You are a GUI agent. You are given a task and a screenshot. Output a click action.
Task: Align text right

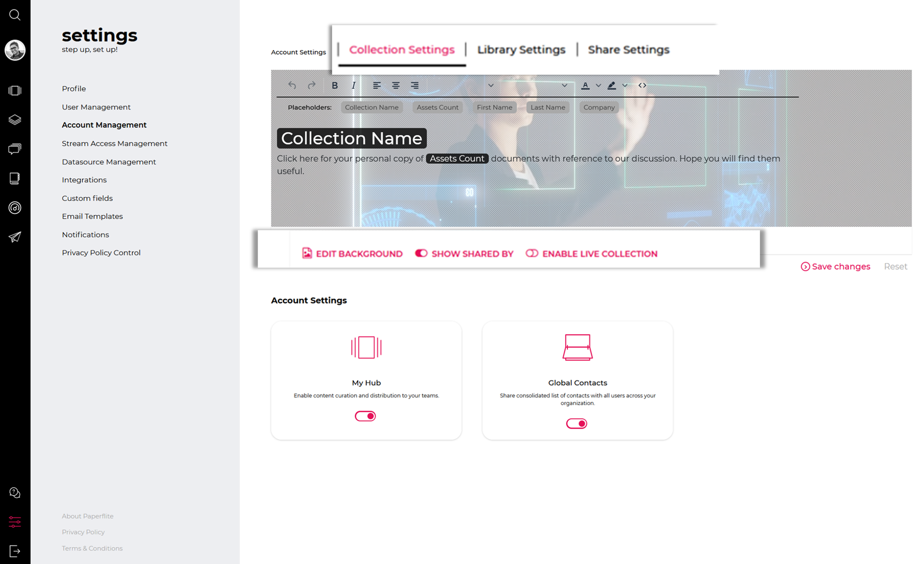click(415, 85)
